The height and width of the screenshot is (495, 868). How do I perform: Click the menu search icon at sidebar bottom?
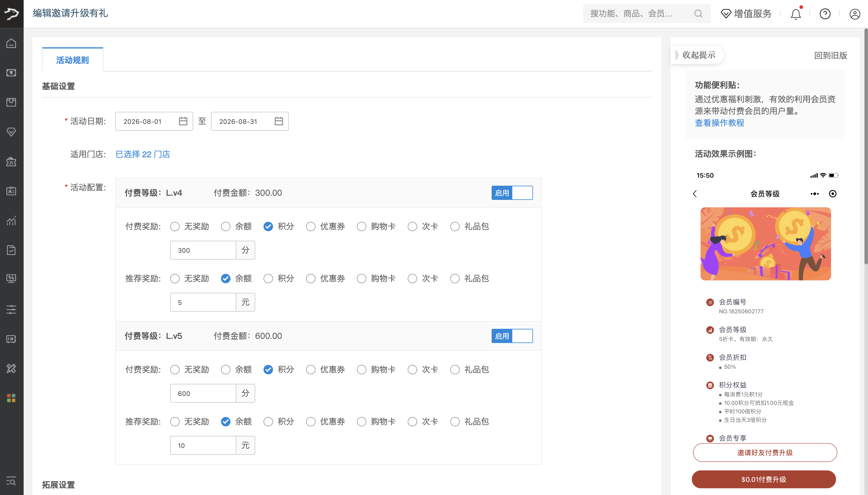coord(11,481)
